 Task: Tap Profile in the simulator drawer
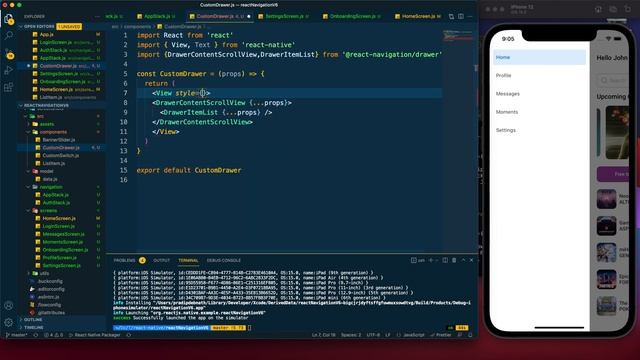click(x=540, y=76)
